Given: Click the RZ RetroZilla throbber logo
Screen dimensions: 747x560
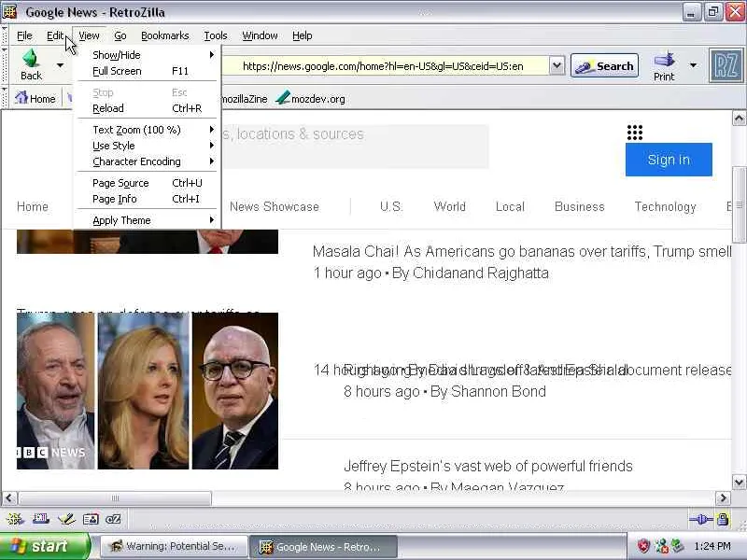Looking at the screenshot, I should (726, 65).
